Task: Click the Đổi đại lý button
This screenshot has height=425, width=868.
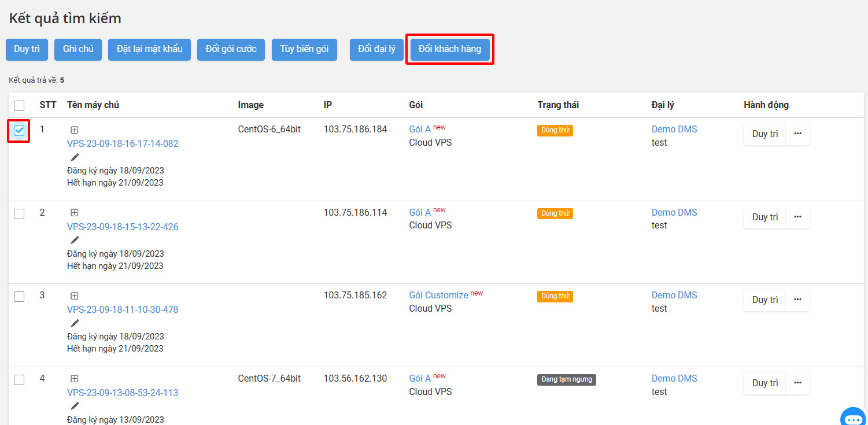Action: [x=376, y=49]
